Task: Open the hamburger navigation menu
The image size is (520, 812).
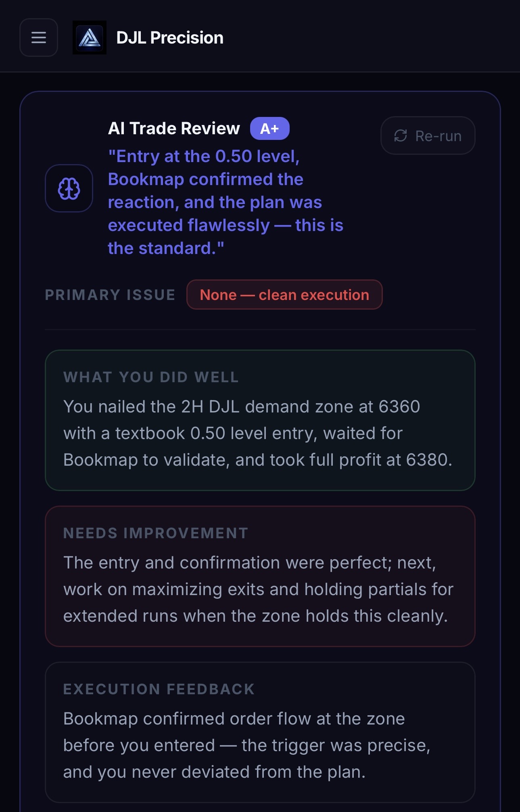Action: pyautogui.click(x=38, y=37)
